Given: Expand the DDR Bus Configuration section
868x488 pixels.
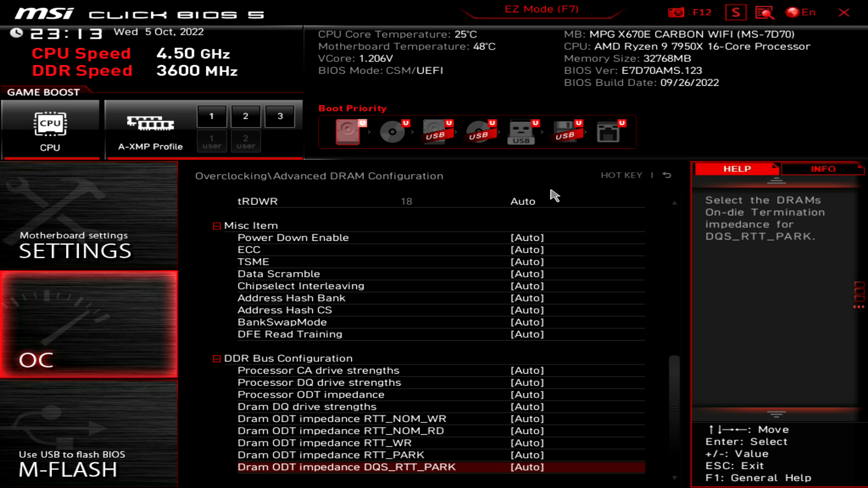Looking at the screenshot, I should click(x=217, y=358).
